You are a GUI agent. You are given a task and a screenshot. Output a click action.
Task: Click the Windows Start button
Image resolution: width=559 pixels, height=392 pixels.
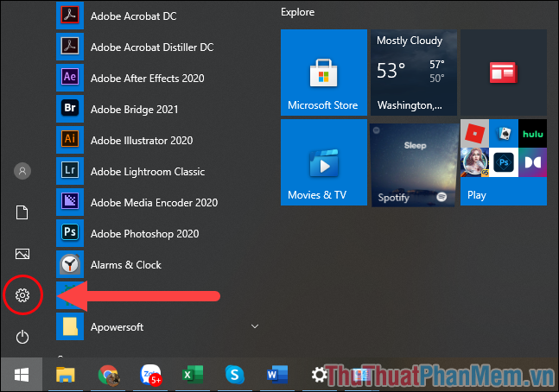(x=22, y=375)
